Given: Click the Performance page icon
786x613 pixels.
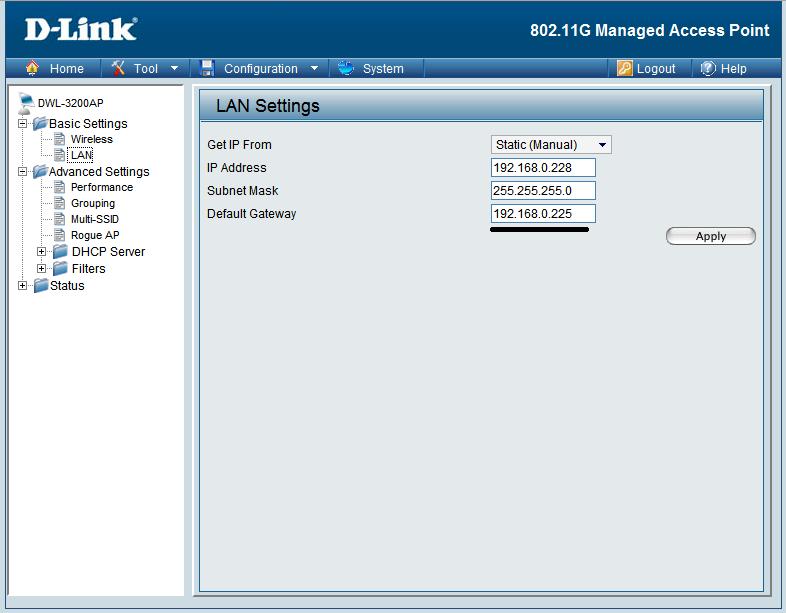Looking at the screenshot, I should 59,187.
